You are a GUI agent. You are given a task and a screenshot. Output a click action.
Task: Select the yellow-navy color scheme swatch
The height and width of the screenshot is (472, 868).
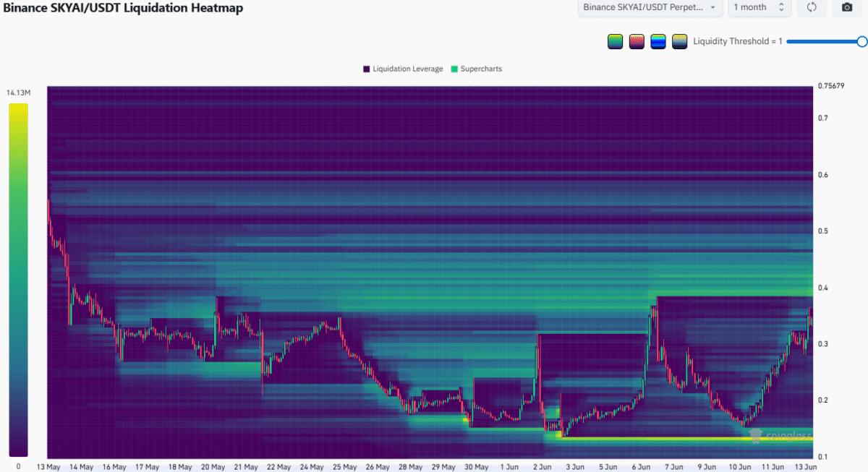[680, 41]
